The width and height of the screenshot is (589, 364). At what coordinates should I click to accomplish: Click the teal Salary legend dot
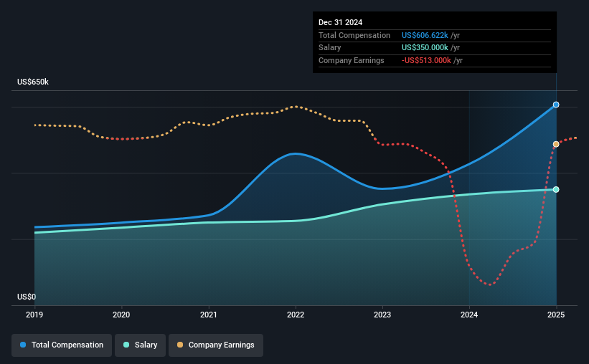(126, 345)
